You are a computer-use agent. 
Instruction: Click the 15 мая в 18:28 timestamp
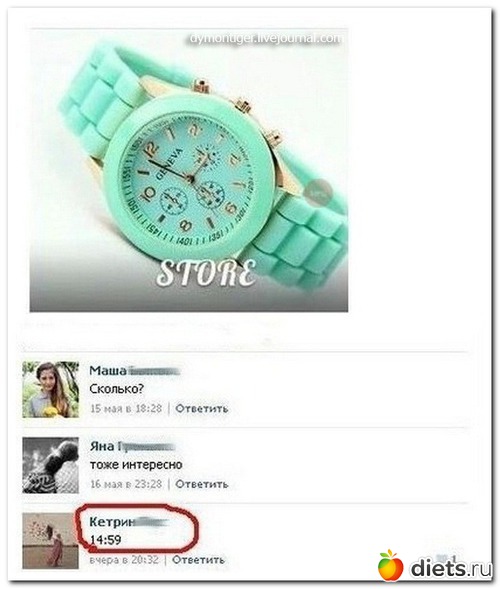(x=126, y=408)
